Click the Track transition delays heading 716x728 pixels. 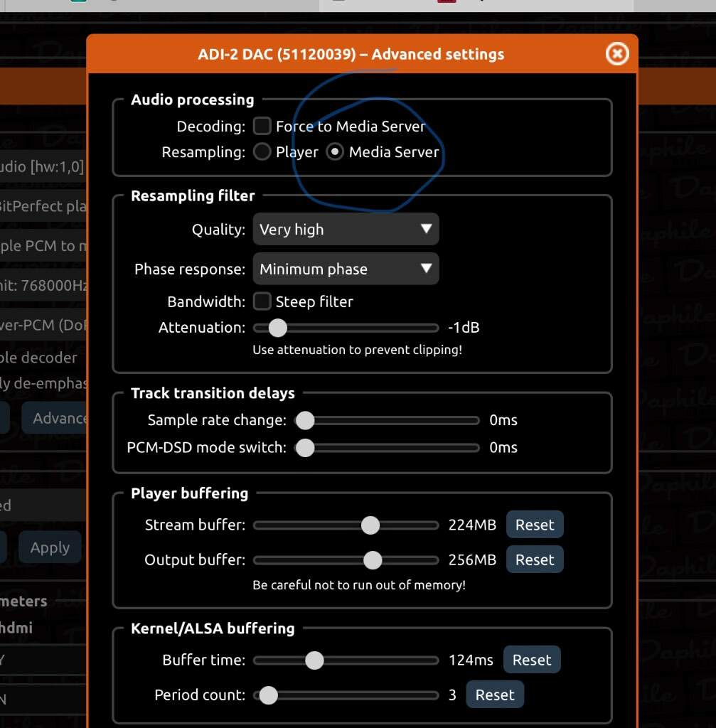click(213, 393)
